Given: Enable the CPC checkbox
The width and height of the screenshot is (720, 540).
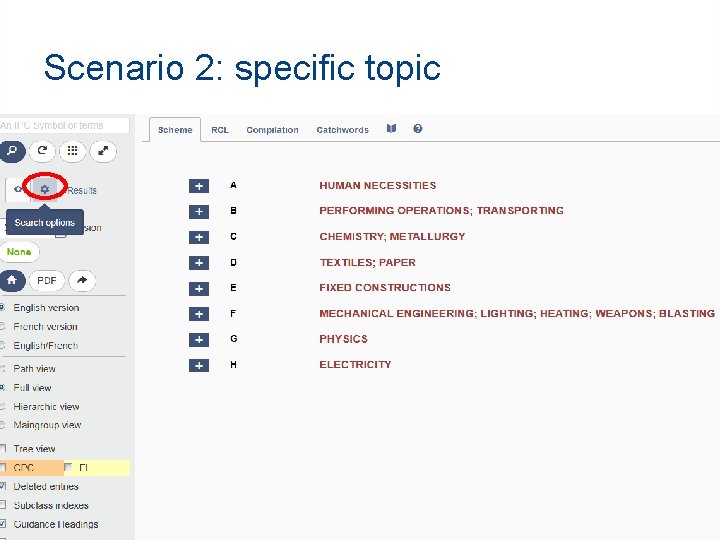Looking at the screenshot, I should [x=3, y=467].
